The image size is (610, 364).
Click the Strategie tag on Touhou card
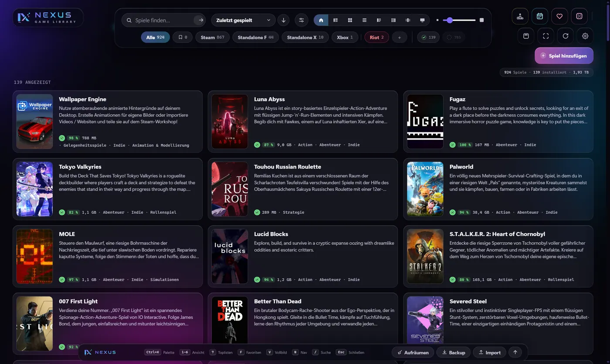294,212
